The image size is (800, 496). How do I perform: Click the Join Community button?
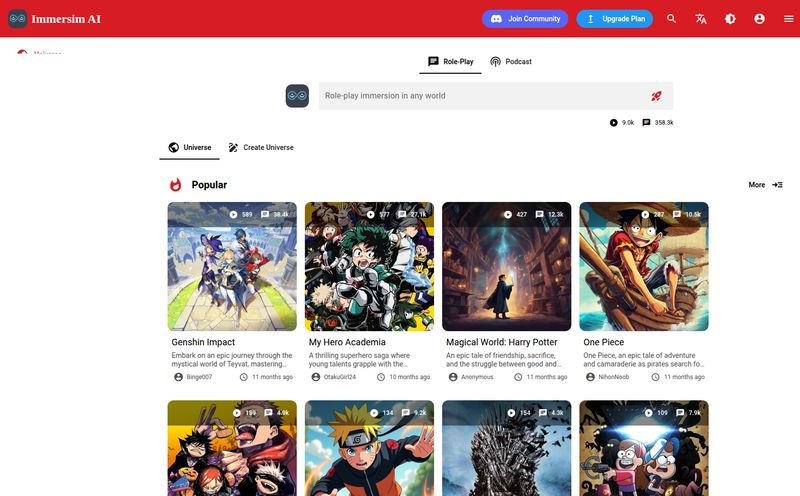point(525,19)
